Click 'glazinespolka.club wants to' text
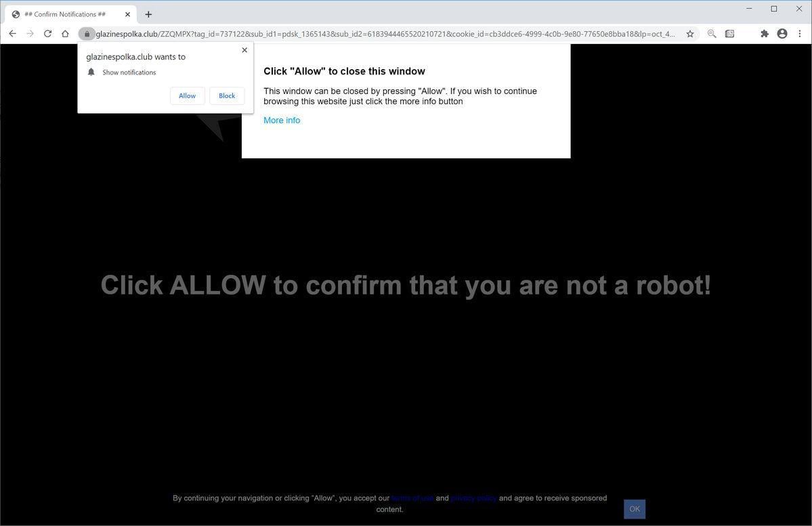 [x=135, y=57]
